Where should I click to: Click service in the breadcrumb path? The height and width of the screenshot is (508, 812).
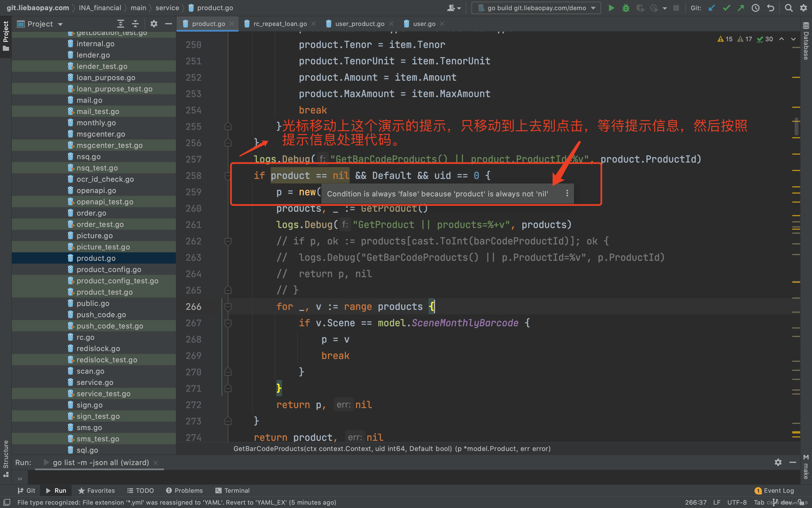tap(167, 8)
